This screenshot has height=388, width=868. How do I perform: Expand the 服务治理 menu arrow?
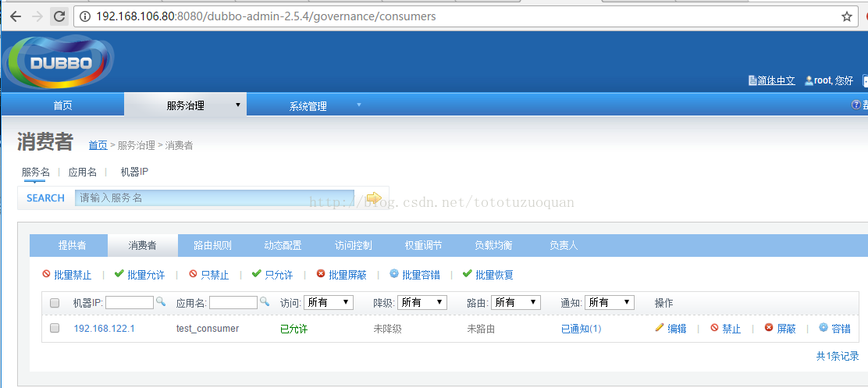click(238, 105)
